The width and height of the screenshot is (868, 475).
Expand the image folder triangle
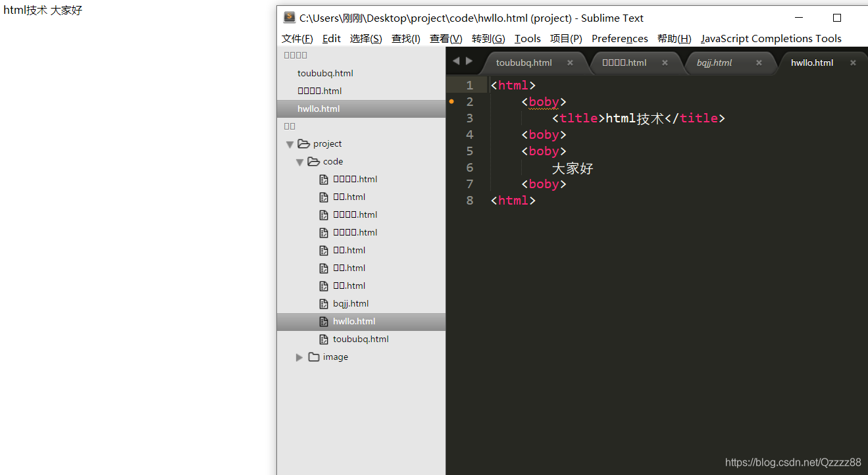click(299, 357)
